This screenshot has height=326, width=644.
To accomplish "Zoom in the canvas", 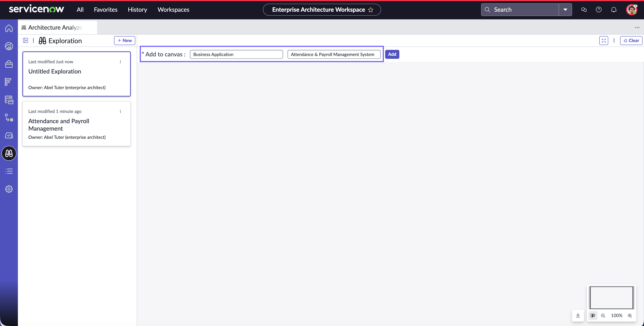I will click(x=630, y=316).
